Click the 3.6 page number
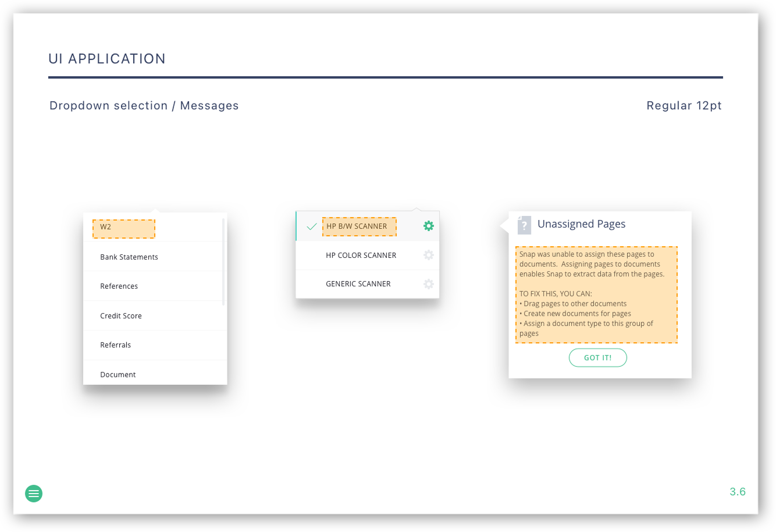Screen dimensions: 776x532 737,492
